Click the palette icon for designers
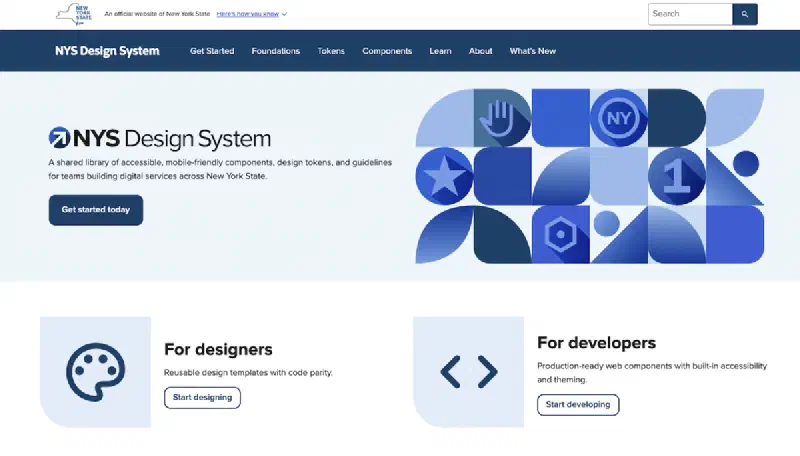This screenshot has height=456, width=800. click(95, 372)
